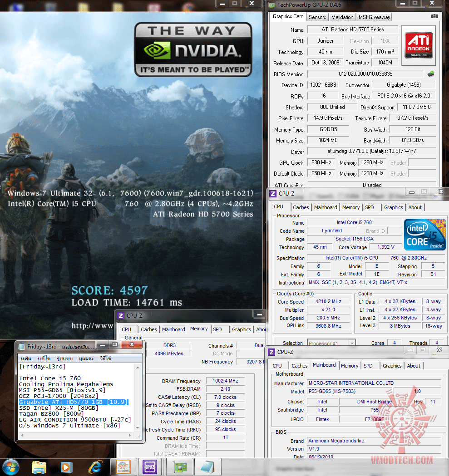Open SPD tab in the CPU-Z Memory window

(x=217, y=329)
